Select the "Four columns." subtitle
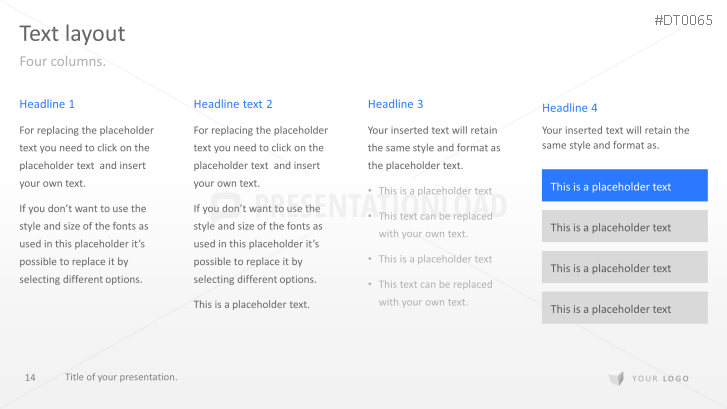This screenshot has height=409, width=727. tap(62, 62)
